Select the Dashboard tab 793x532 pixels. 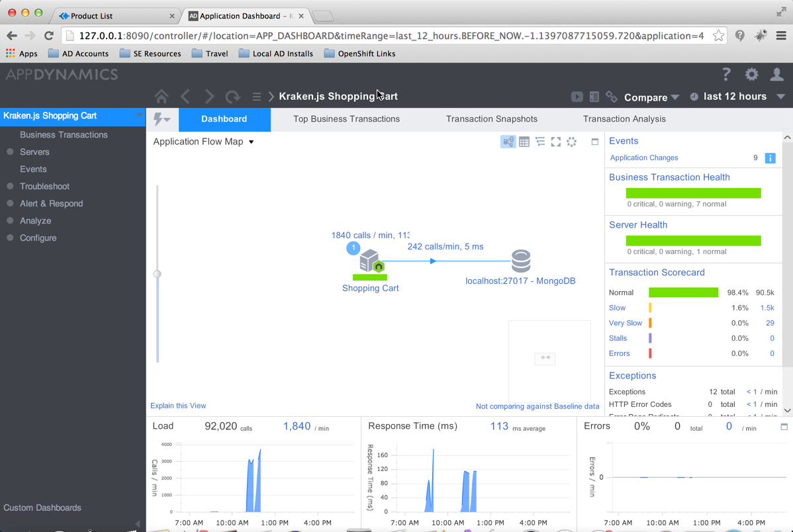click(x=224, y=119)
